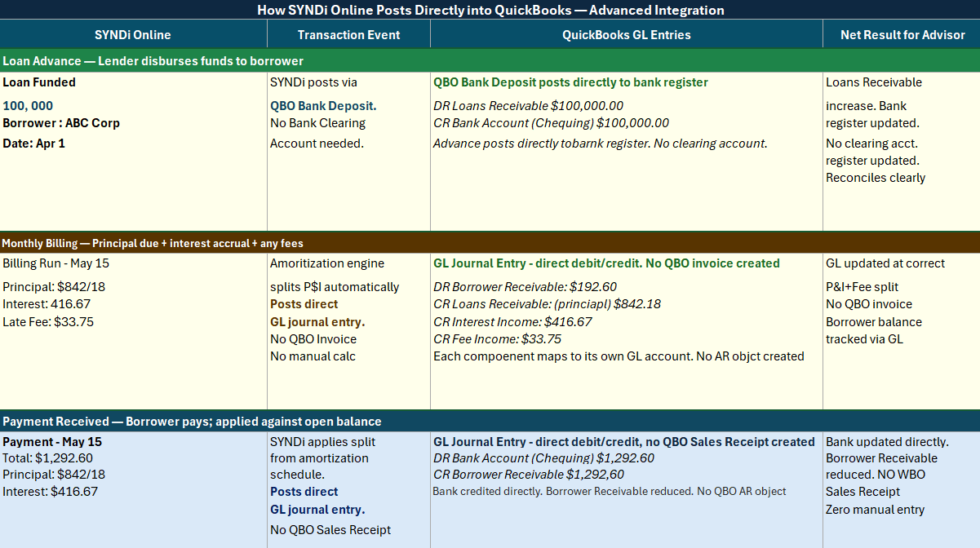Viewport: 980px width, 548px height.
Task: Select the bold "Payment - May 15" cell
Action: (x=52, y=442)
